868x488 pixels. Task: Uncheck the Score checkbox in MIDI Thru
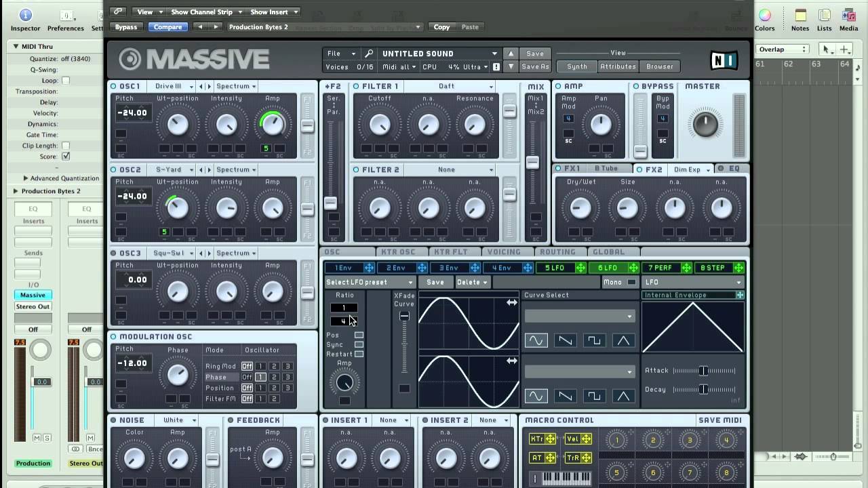pos(66,157)
